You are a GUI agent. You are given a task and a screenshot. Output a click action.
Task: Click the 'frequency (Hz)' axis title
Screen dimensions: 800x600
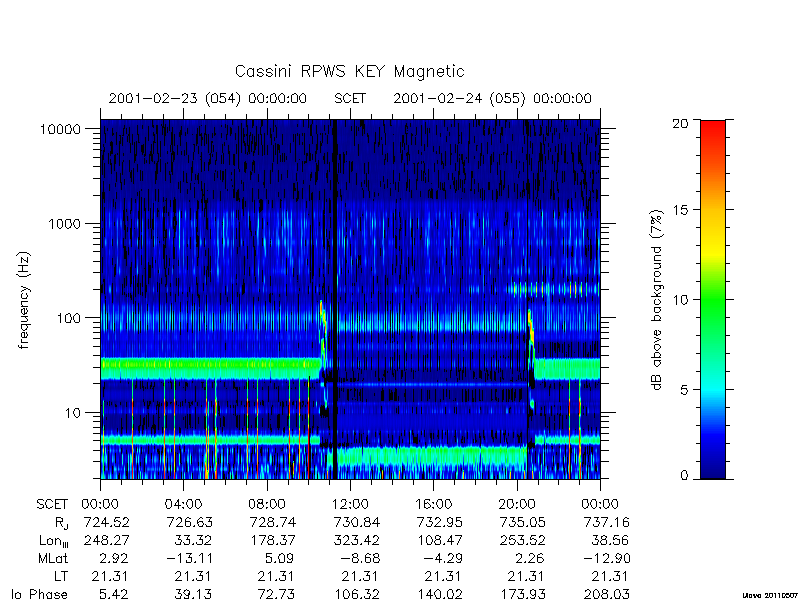click(23, 300)
